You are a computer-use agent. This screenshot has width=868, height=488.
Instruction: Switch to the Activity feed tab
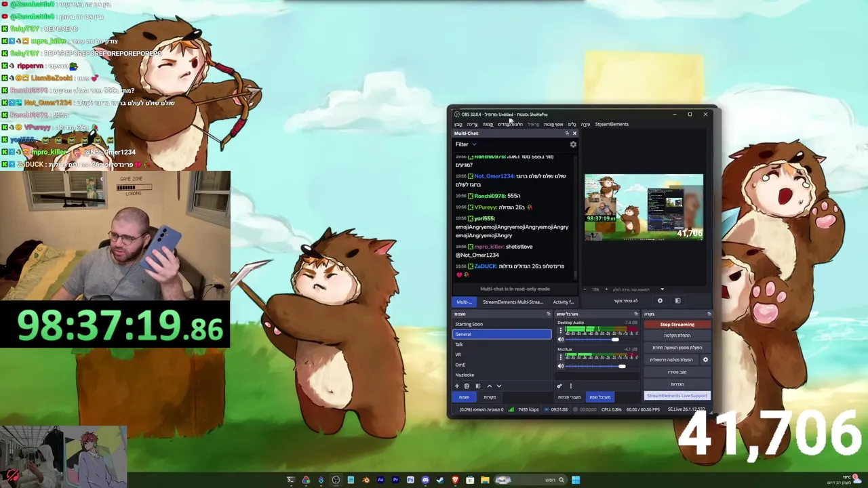[564, 302]
